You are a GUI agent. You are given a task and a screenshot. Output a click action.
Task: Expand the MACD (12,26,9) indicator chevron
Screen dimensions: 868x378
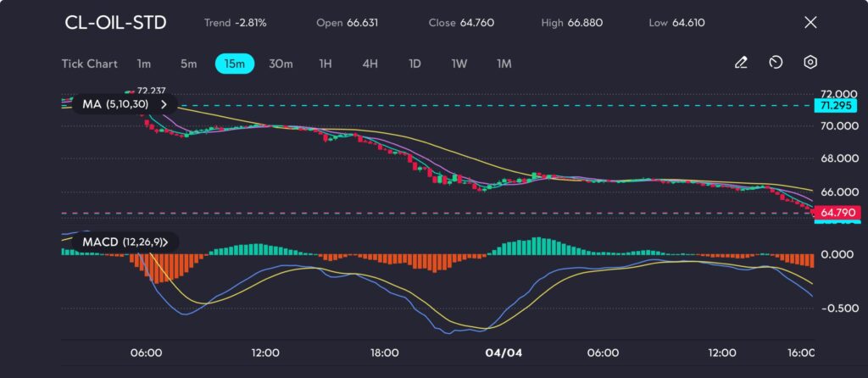click(x=165, y=242)
